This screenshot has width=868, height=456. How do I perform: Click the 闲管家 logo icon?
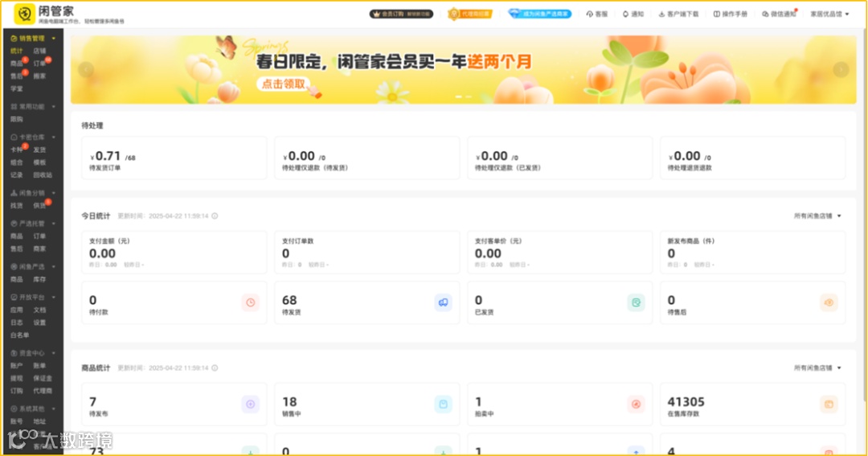pyautogui.click(x=24, y=14)
